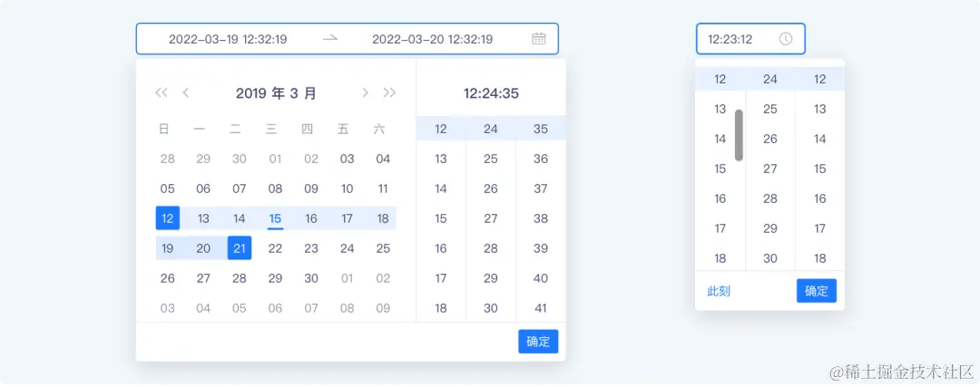Set minute 26 in standalone time picker
The width and height of the screenshot is (980, 387).
[770, 139]
